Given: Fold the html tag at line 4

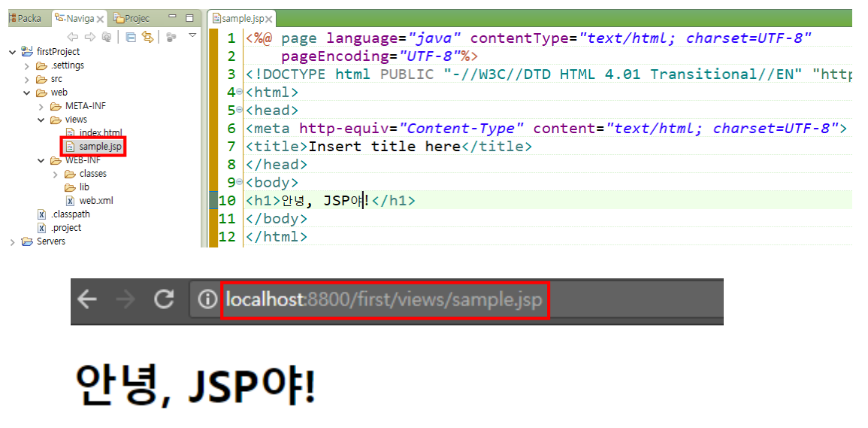Looking at the screenshot, I should [x=239, y=92].
